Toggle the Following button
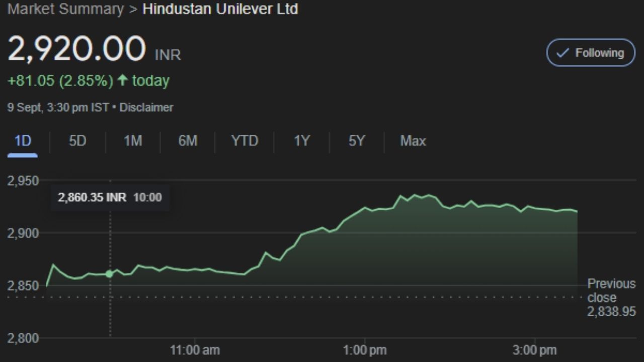The image size is (644, 362). pyautogui.click(x=591, y=53)
